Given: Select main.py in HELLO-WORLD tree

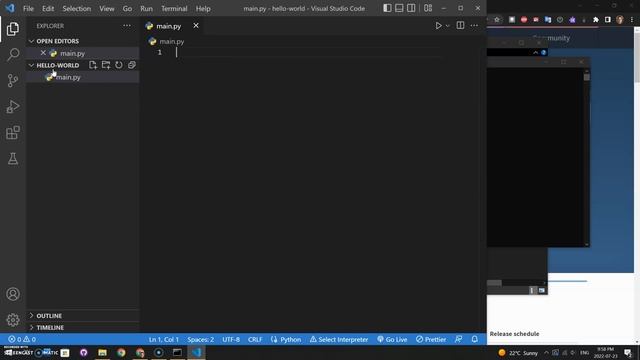Looking at the screenshot, I should 83,77.
